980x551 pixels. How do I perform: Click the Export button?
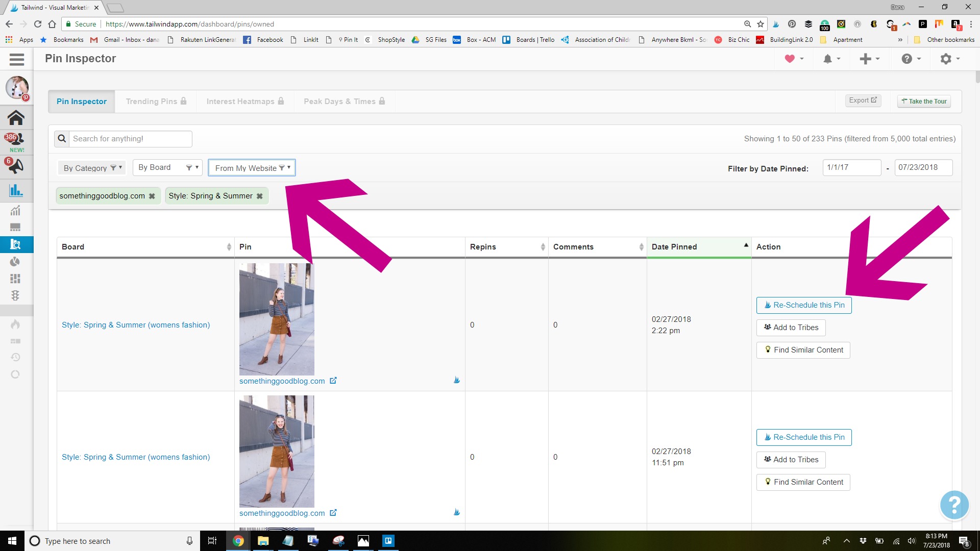[x=863, y=101]
